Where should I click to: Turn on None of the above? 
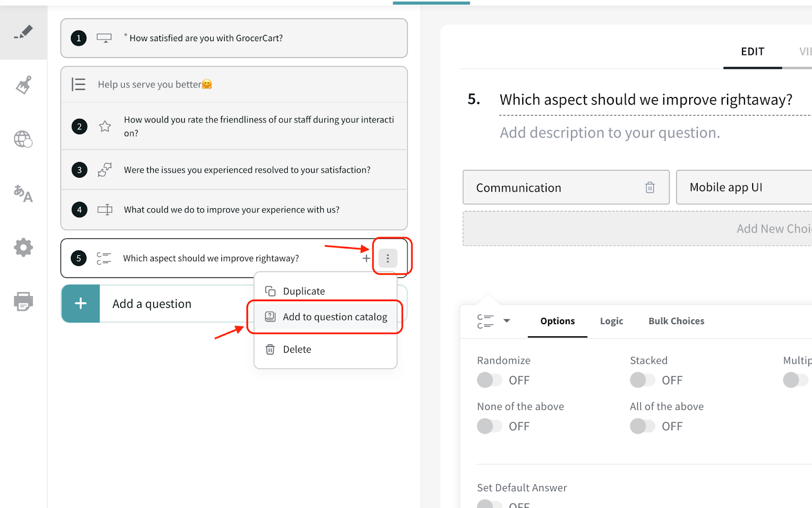(489, 426)
